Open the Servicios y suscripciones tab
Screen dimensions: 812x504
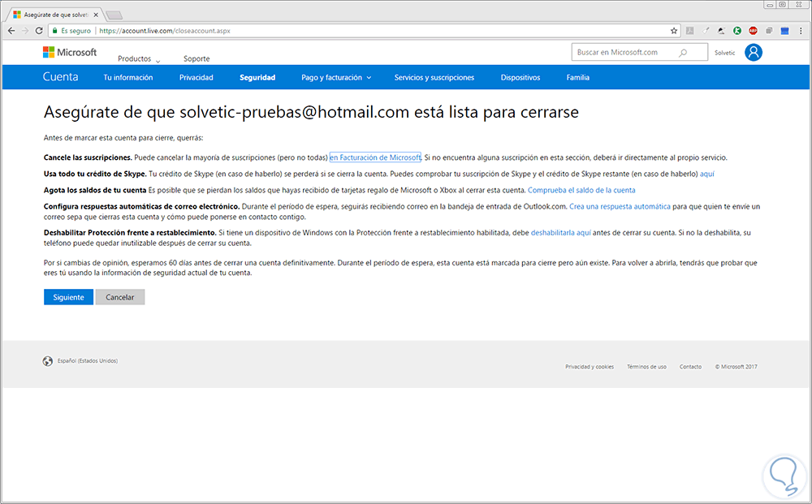(x=434, y=78)
